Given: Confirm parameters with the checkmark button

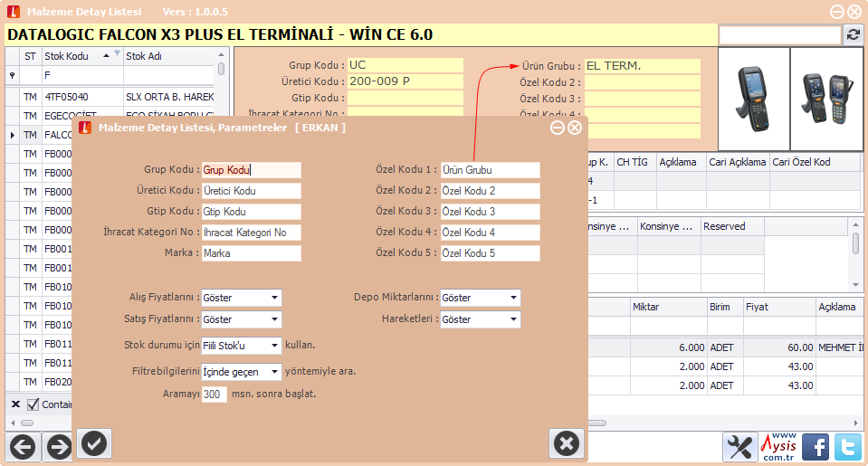Looking at the screenshot, I should [94, 443].
